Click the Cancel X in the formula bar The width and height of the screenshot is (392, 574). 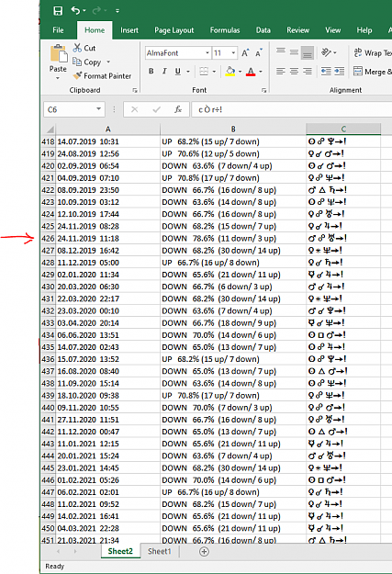(134, 109)
